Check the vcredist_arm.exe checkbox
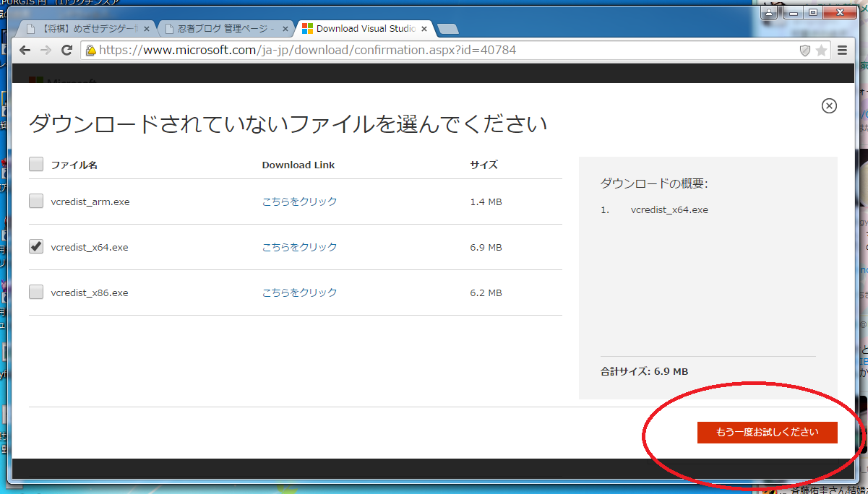 pyautogui.click(x=36, y=201)
